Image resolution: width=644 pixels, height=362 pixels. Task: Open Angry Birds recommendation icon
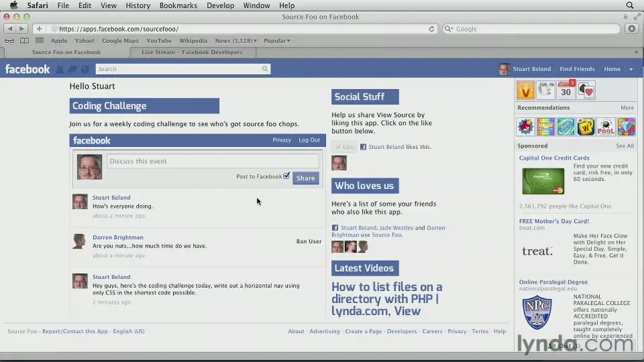point(526,127)
